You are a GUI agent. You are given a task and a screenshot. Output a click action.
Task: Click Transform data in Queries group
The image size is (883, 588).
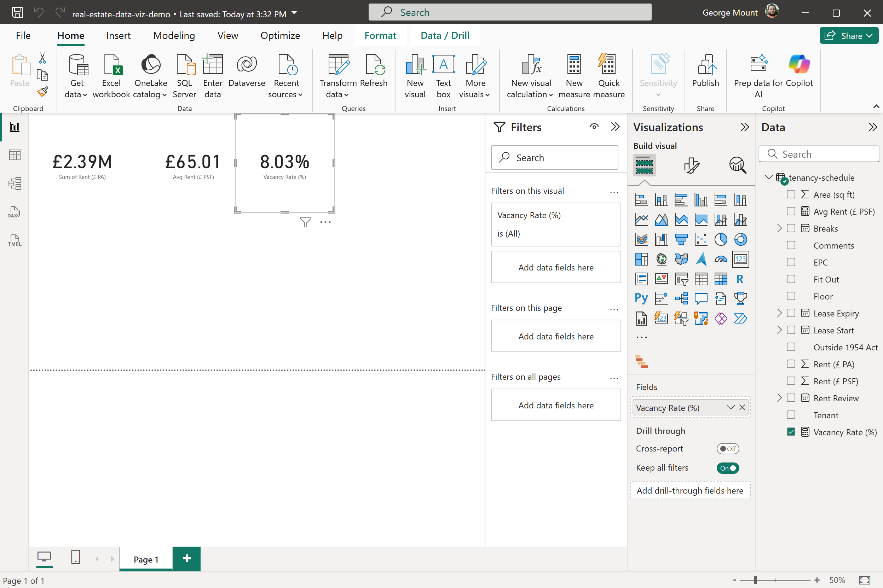pyautogui.click(x=337, y=75)
